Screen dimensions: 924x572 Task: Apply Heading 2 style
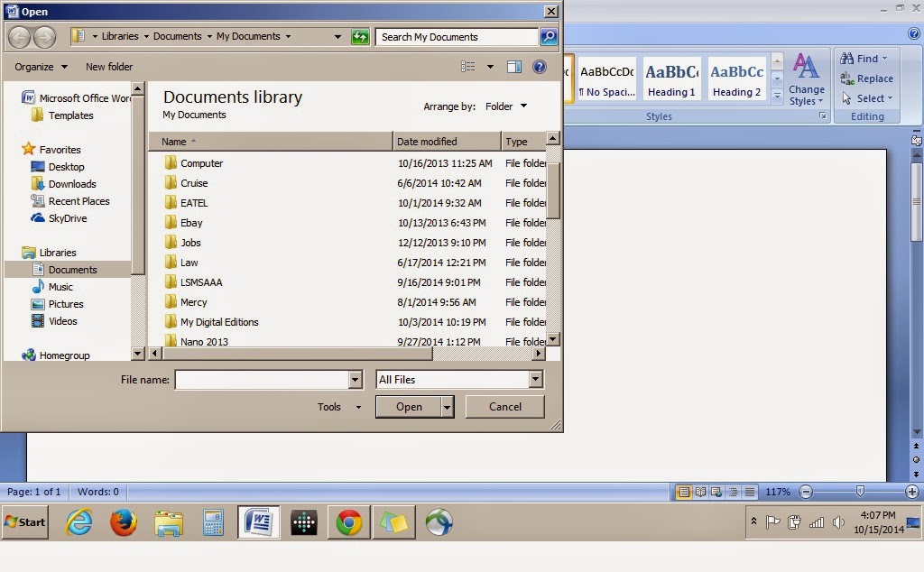[x=736, y=78]
